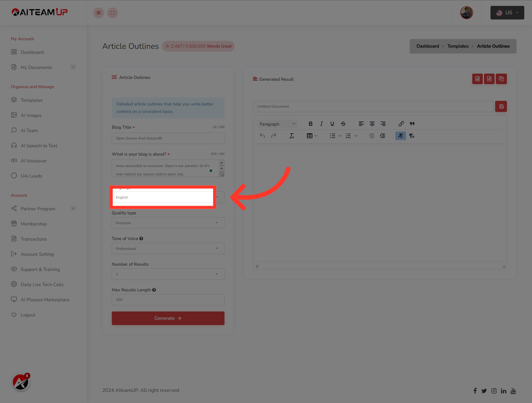This screenshot has width=532, height=403.
Task: Toggle strikethrough formatting in editor
Action: click(x=343, y=124)
